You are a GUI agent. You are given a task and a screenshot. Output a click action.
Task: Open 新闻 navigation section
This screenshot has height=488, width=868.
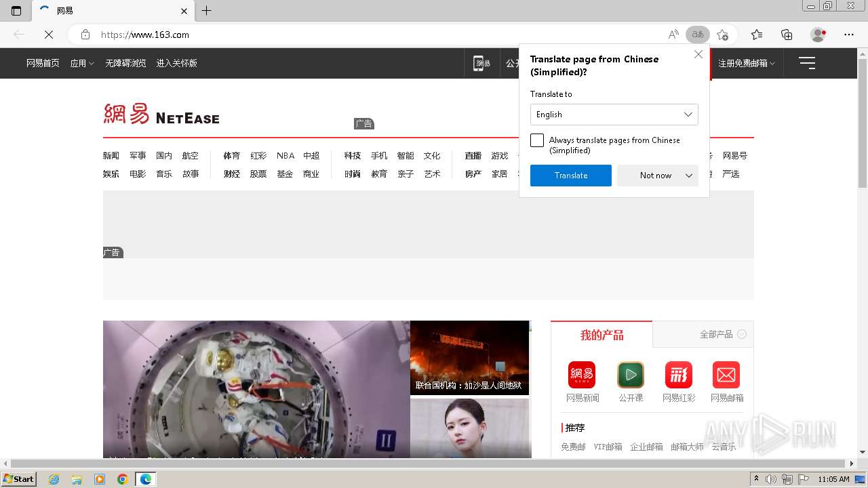pos(111,156)
